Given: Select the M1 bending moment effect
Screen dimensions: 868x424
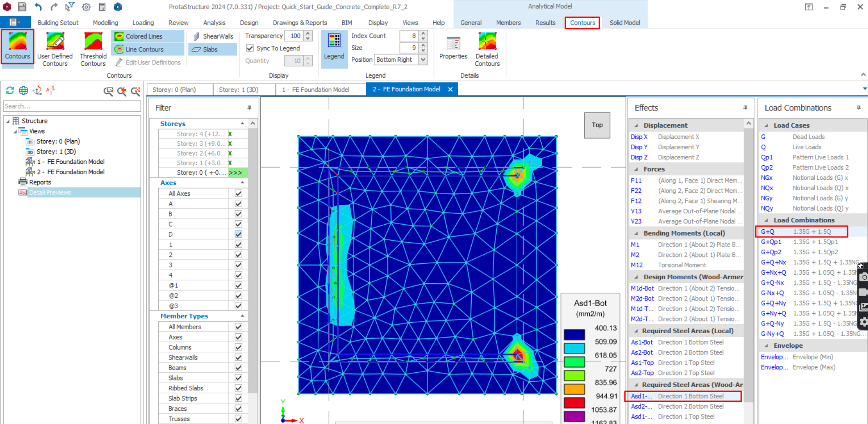Looking at the screenshot, I should pos(635,245).
